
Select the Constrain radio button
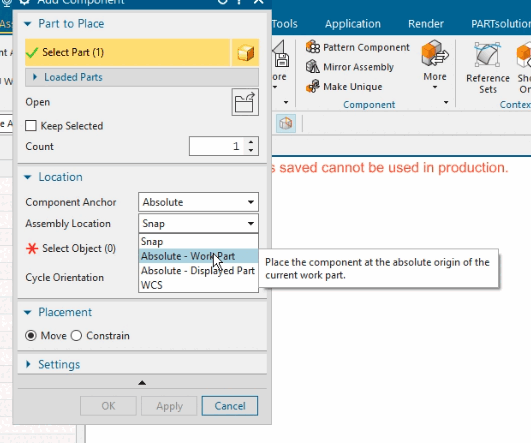click(76, 336)
